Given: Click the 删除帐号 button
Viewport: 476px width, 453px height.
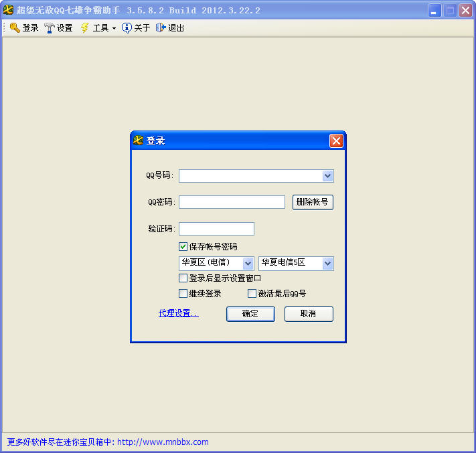Looking at the screenshot, I should click(x=313, y=202).
